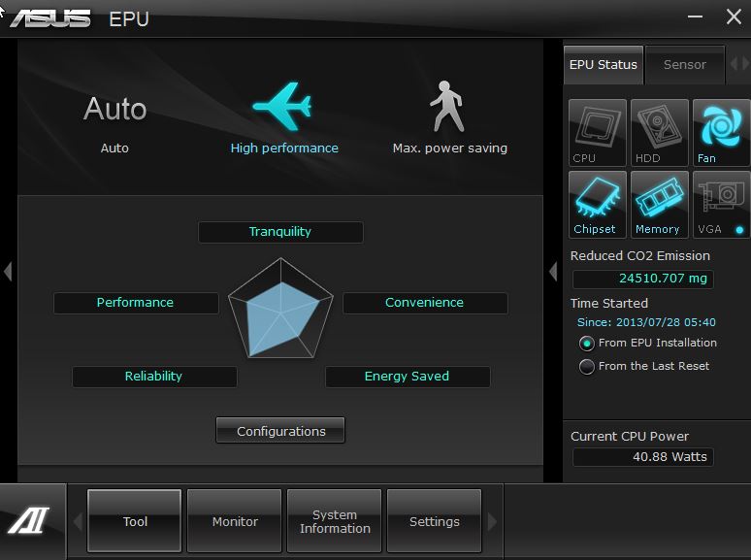Click the Performance label
751x560 pixels.
(136, 303)
